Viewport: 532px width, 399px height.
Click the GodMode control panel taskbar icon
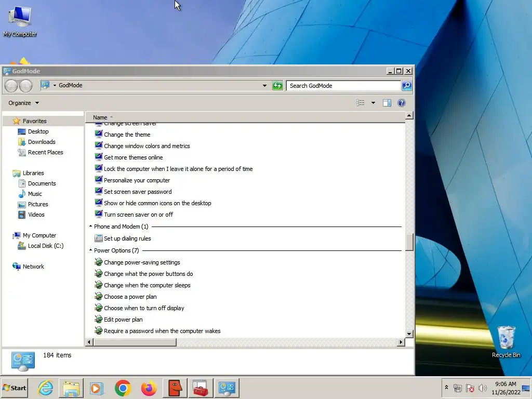[x=227, y=388]
